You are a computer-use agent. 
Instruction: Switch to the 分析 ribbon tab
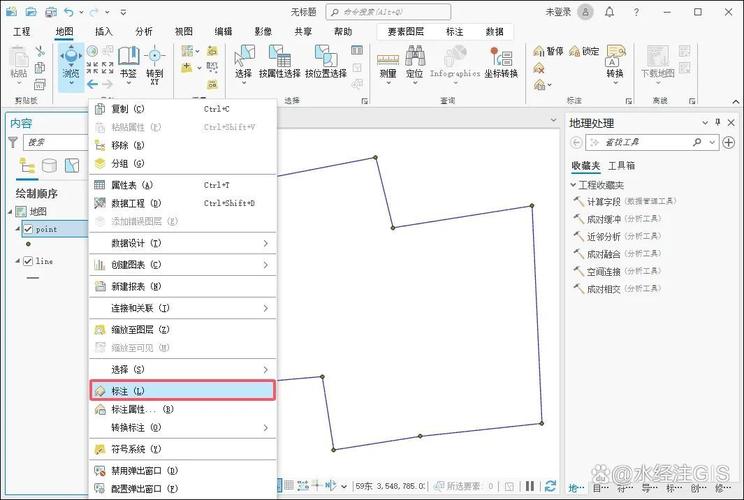pos(143,31)
